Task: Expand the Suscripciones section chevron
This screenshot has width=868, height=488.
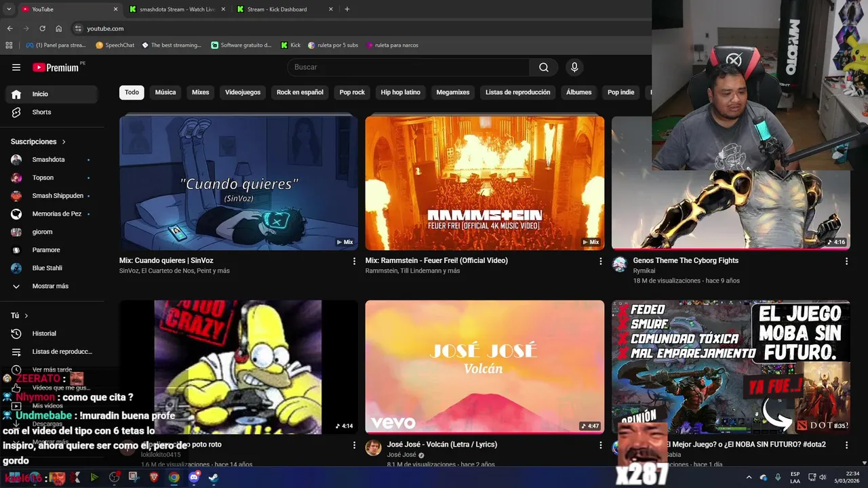Action: (64, 142)
